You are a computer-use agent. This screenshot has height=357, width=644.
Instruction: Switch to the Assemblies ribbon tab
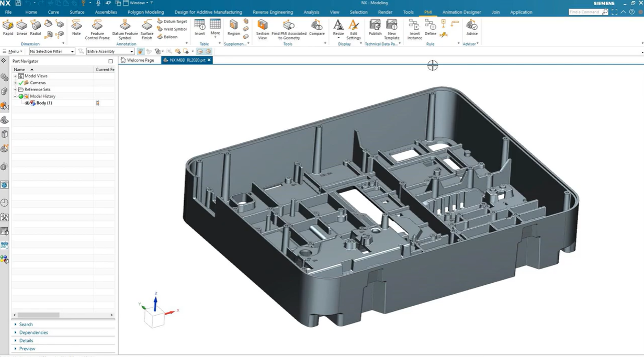click(106, 12)
